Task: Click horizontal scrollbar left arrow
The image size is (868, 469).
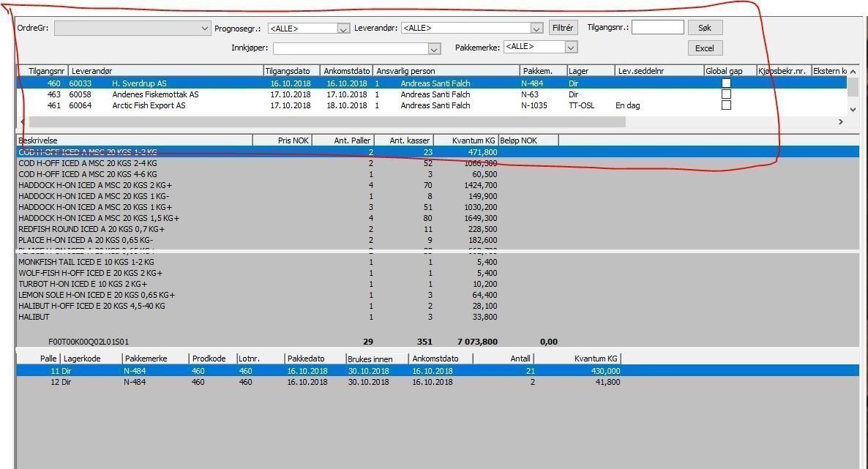Action: (23, 121)
